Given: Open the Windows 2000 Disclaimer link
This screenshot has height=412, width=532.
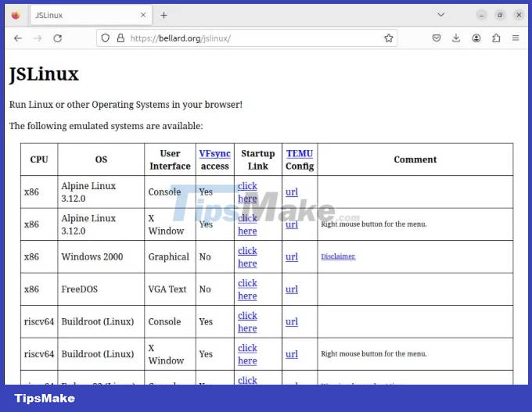Looking at the screenshot, I should coord(338,256).
